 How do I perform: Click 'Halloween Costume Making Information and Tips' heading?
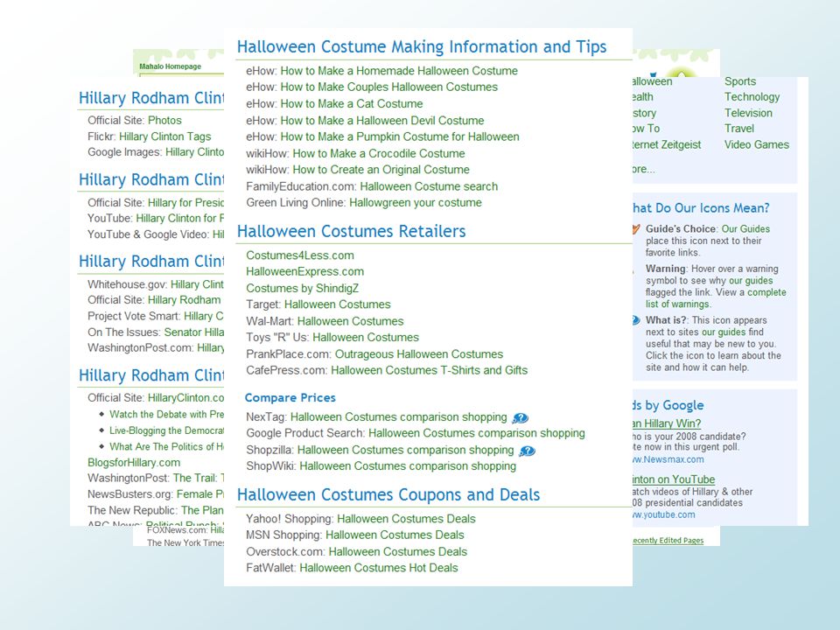(x=422, y=47)
